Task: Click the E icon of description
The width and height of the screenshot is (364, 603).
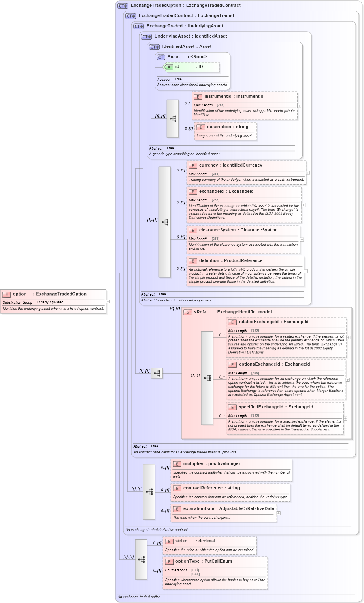Action: pyautogui.click(x=201, y=127)
